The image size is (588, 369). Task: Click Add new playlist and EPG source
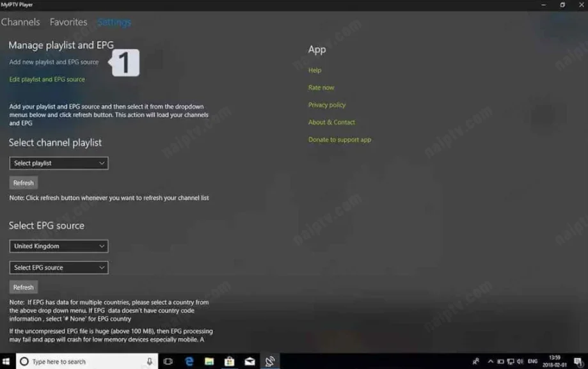pos(54,62)
